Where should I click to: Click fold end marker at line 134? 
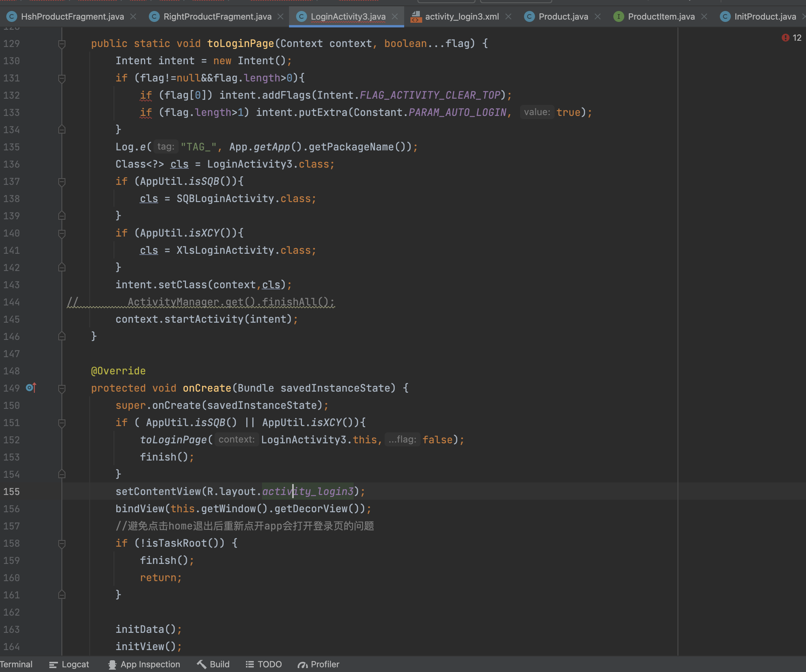[x=61, y=129]
